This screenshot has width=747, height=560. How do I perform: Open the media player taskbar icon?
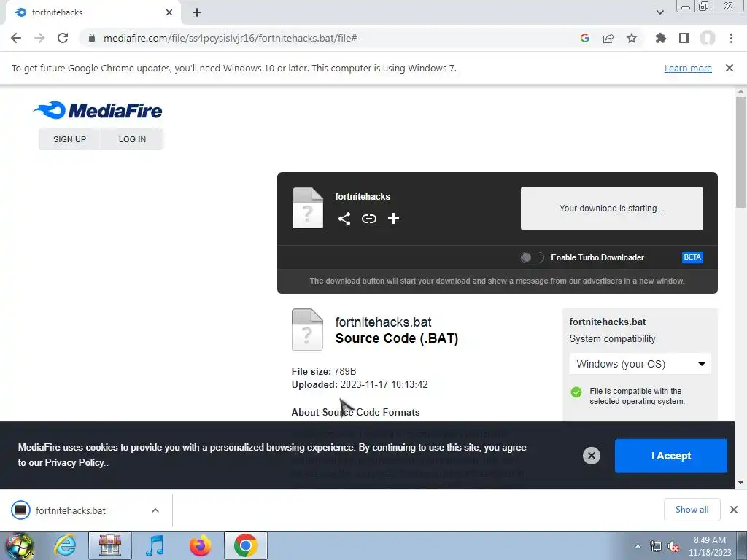(x=155, y=545)
